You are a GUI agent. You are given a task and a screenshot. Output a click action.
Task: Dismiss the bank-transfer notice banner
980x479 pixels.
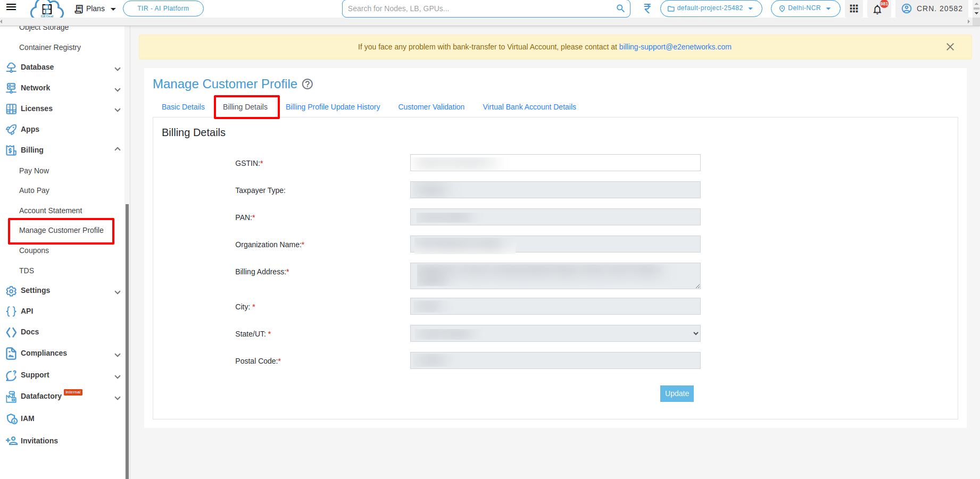click(950, 47)
